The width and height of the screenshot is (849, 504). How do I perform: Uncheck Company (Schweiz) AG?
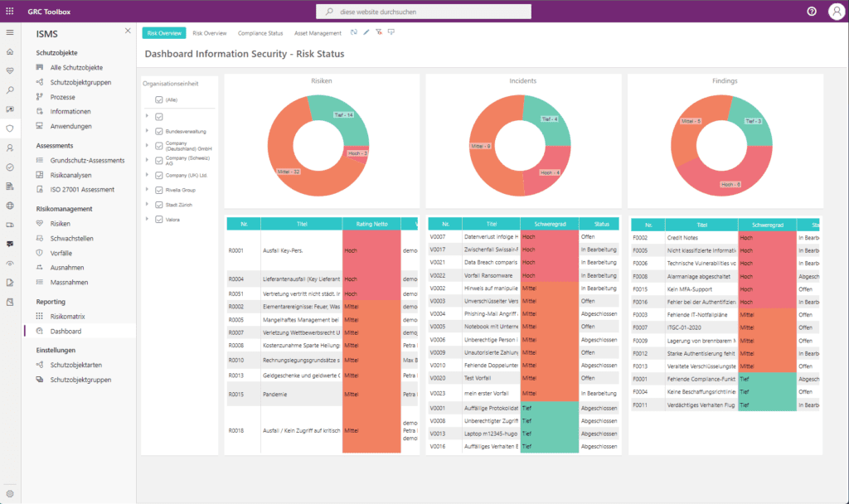(158, 161)
